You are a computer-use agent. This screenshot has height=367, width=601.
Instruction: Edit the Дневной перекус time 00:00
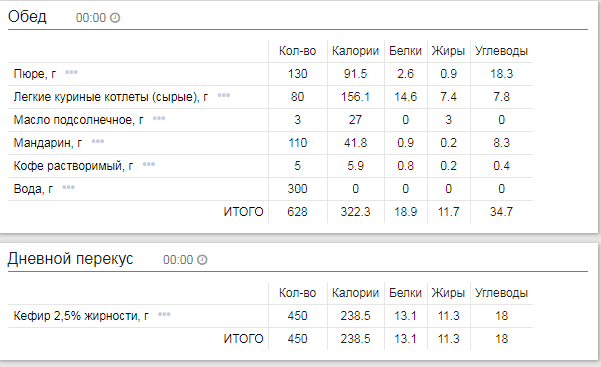click(178, 260)
